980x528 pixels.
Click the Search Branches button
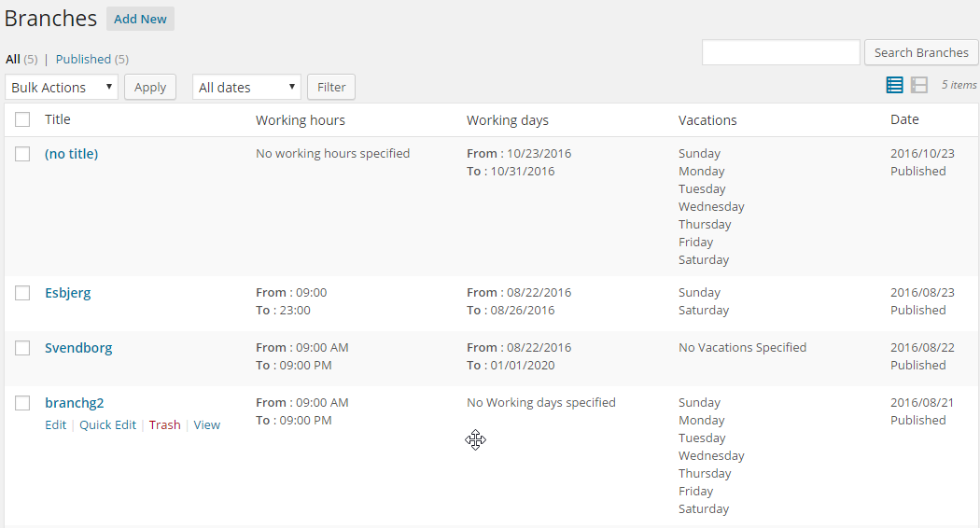pyautogui.click(x=921, y=52)
